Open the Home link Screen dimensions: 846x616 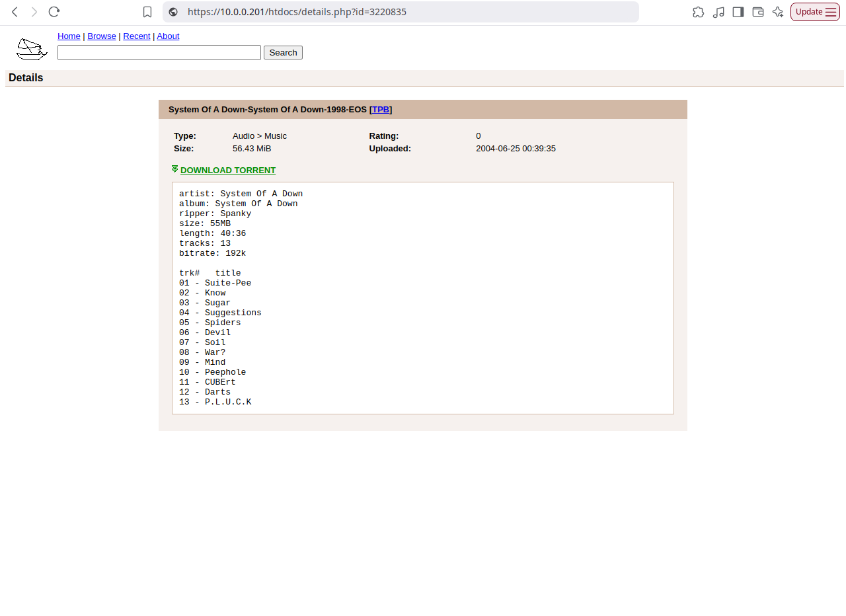[x=69, y=36]
